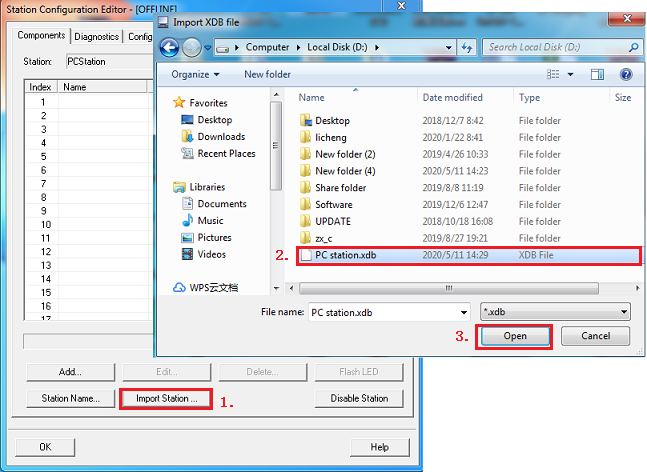
Task: Toggle the preview pane icon
Action: pos(597,75)
